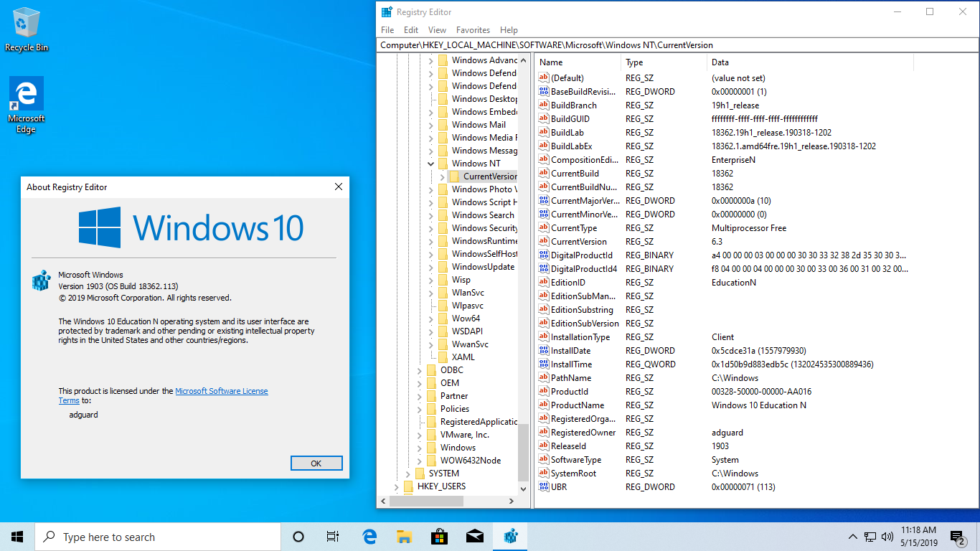This screenshot has height=551, width=980.
Task: Click the ODBC folder icon
Action: pos(432,370)
